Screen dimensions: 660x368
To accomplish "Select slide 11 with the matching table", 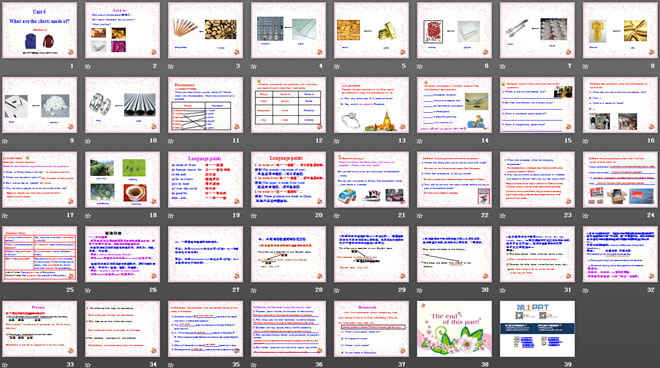I will [x=205, y=105].
